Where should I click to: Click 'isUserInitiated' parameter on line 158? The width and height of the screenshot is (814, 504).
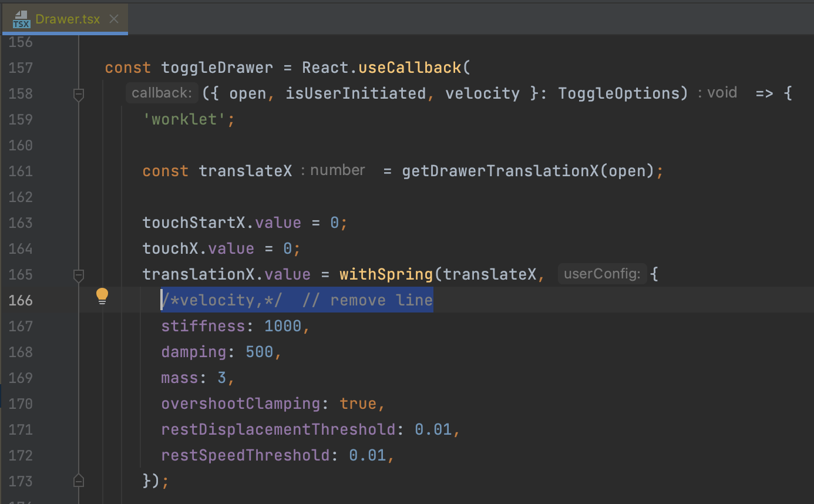click(x=356, y=93)
